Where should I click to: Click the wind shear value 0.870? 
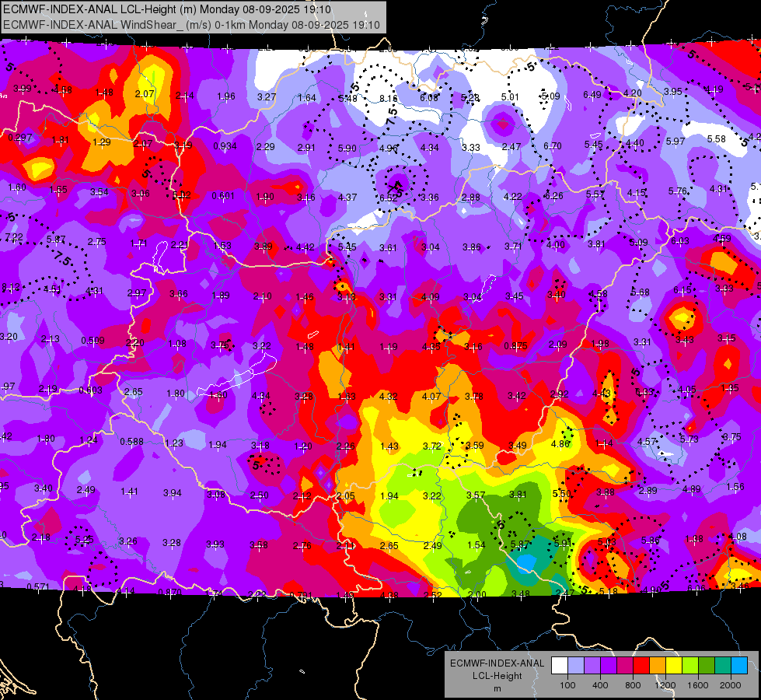point(170,592)
